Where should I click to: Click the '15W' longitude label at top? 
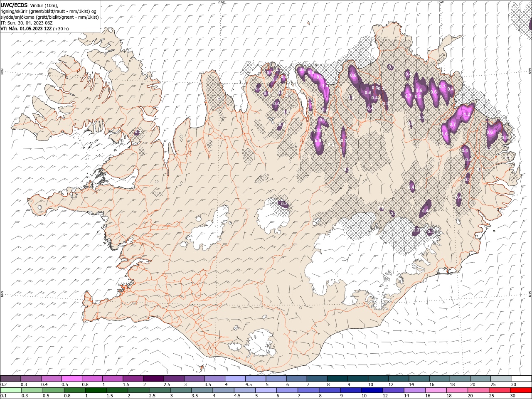tap(440, 2)
